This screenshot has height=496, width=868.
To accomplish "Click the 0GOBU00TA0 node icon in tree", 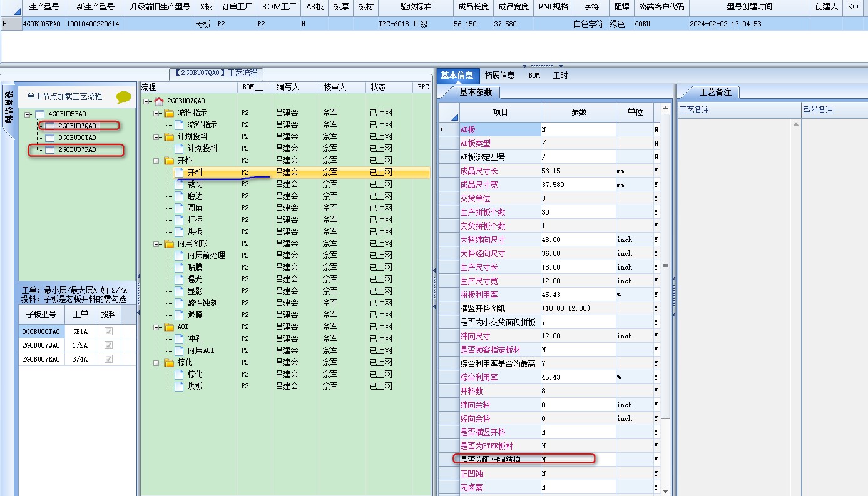I will pos(50,138).
